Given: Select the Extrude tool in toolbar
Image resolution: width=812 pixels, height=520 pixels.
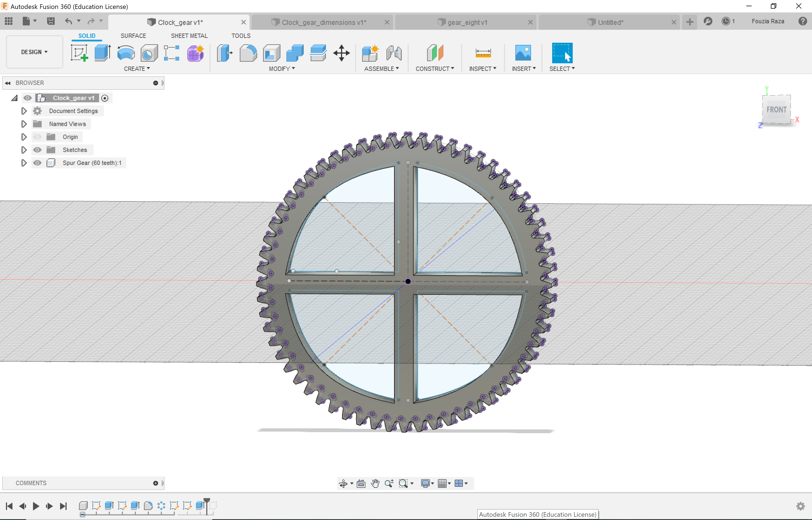Looking at the screenshot, I should pos(103,53).
